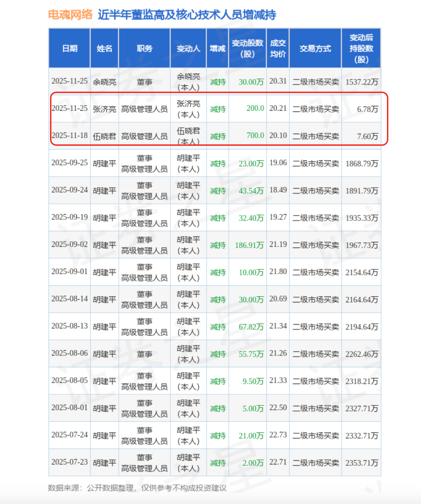Image resolution: width=421 pixels, height=504 pixels.
Task: Click the 交易方式 column header
Action: 315,49
